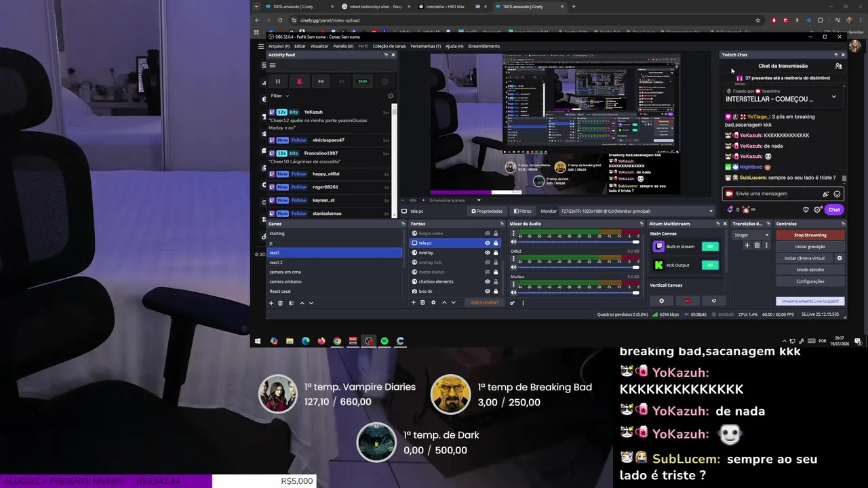Image resolution: width=868 pixels, height=488 pixels.
Task: Open preview scaling 'Dimensionar à janela' dropdown
Action: click(454, 201)
